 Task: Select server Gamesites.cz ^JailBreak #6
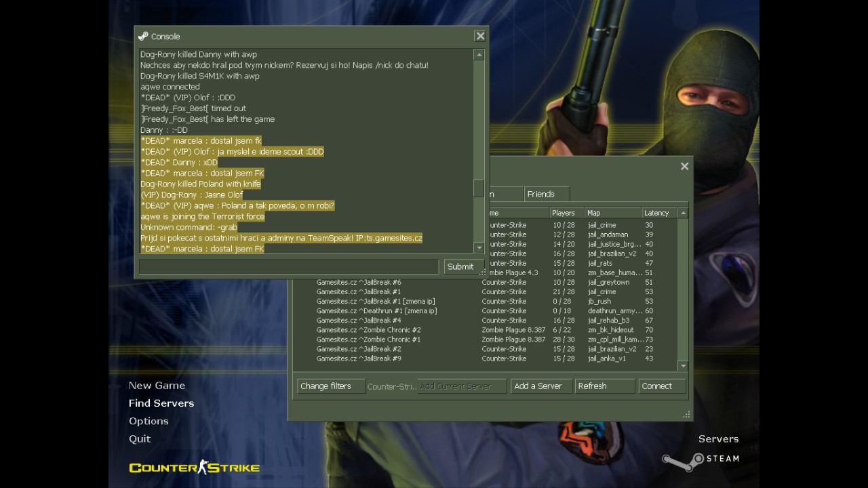click(x=485, y=282)
